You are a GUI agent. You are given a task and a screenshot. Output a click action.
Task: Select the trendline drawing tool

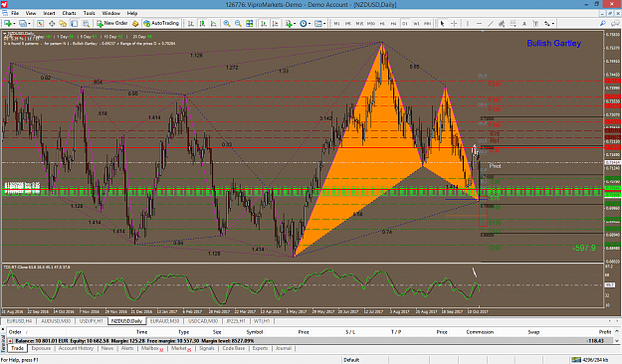(x=491, y=24)
